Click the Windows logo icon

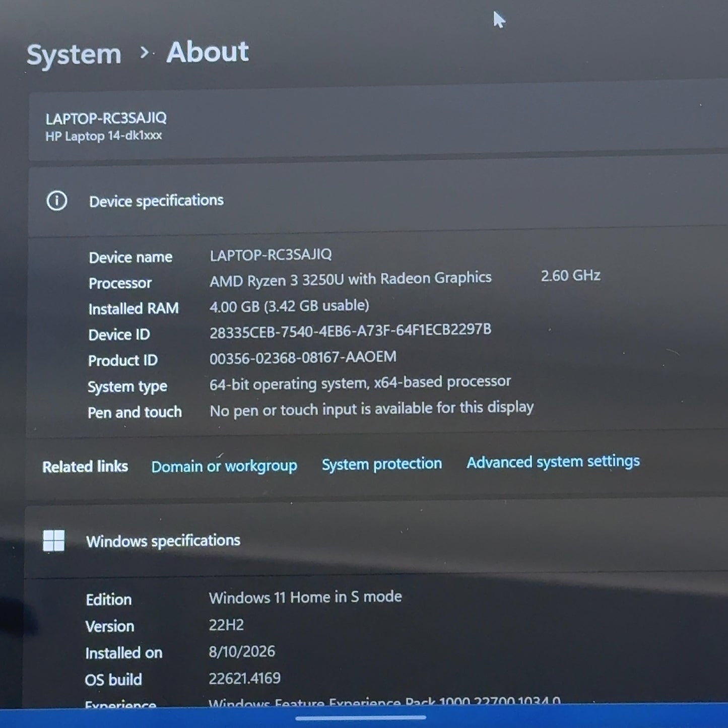click(54, 541)
